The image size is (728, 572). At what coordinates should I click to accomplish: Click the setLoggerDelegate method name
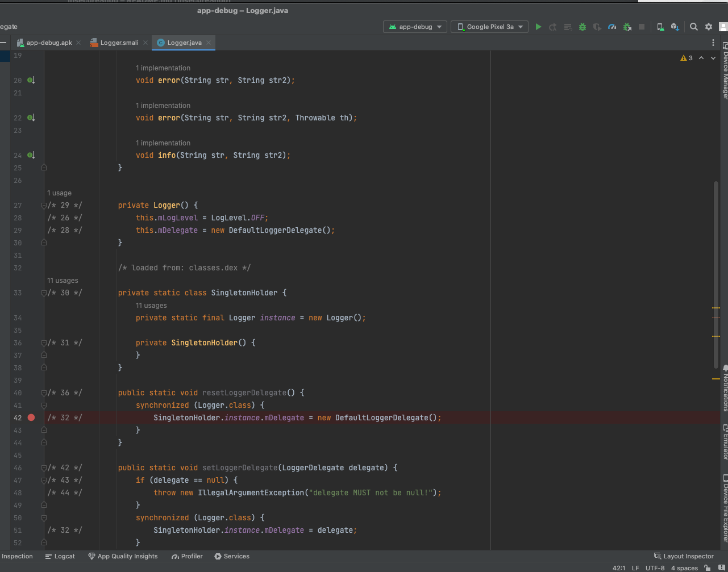pos(240,467)
